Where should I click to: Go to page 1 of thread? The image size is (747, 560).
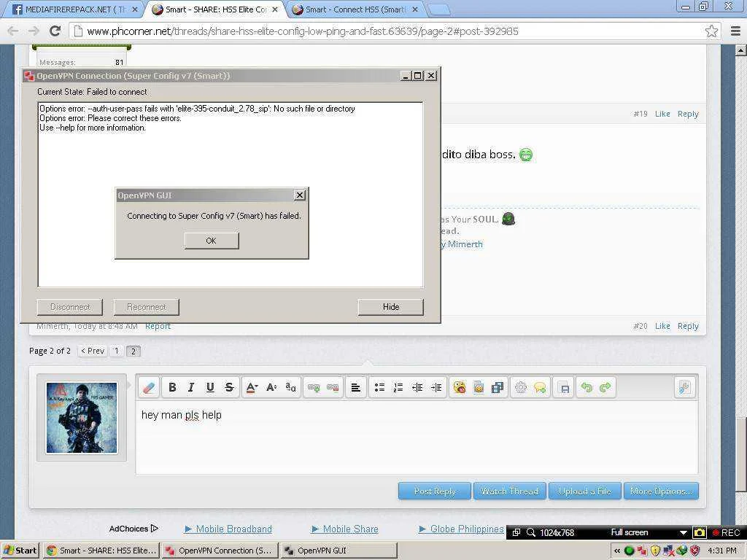[x=116, y=351]
